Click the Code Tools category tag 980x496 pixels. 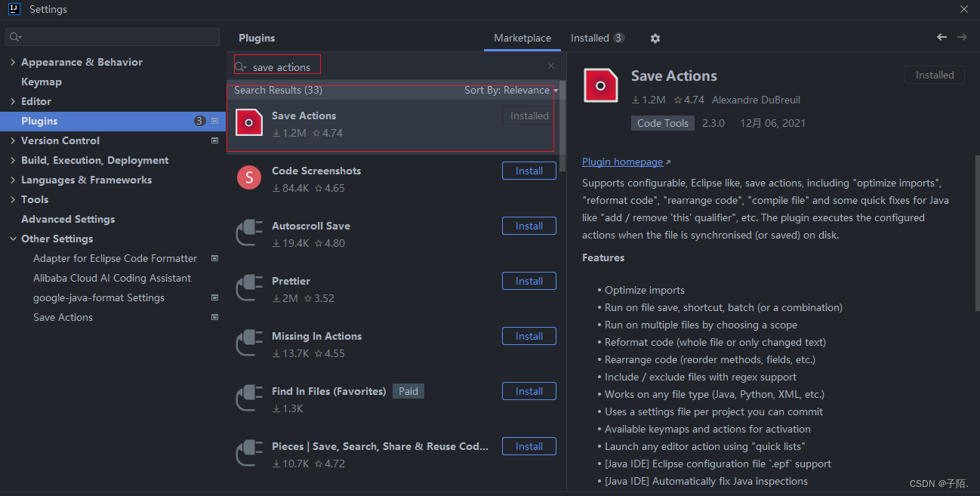coord(663,123)
